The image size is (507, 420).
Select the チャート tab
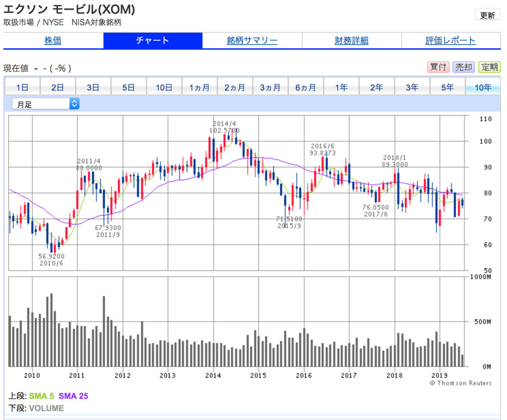153,41
